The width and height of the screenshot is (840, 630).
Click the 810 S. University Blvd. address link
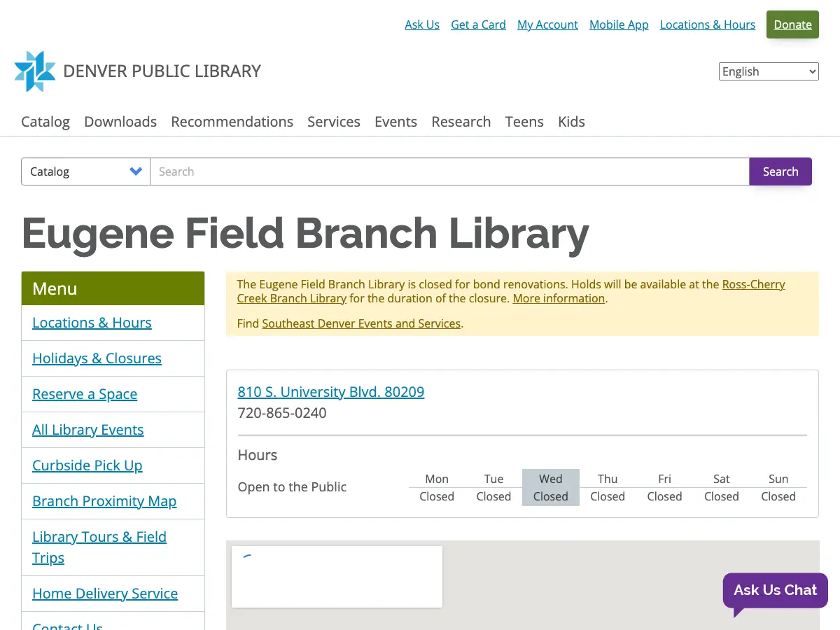pyautogui.click(x=331, y=392)
